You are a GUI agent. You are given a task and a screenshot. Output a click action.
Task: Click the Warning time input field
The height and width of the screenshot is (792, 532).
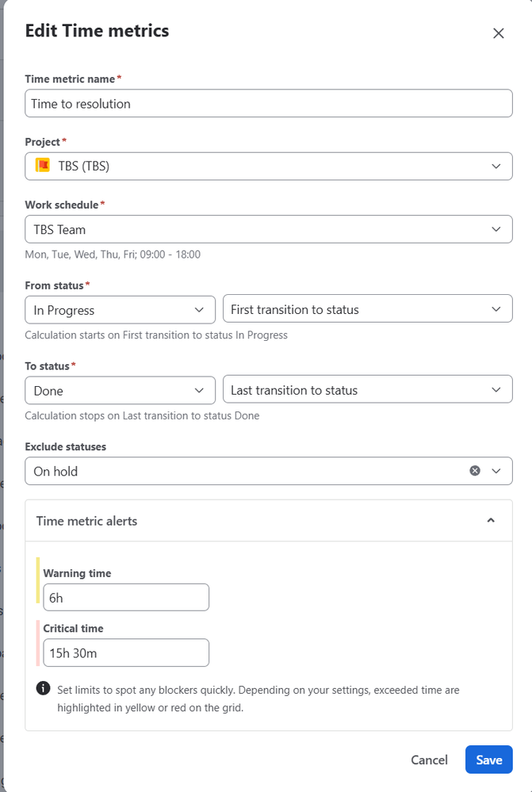point(126,598)
